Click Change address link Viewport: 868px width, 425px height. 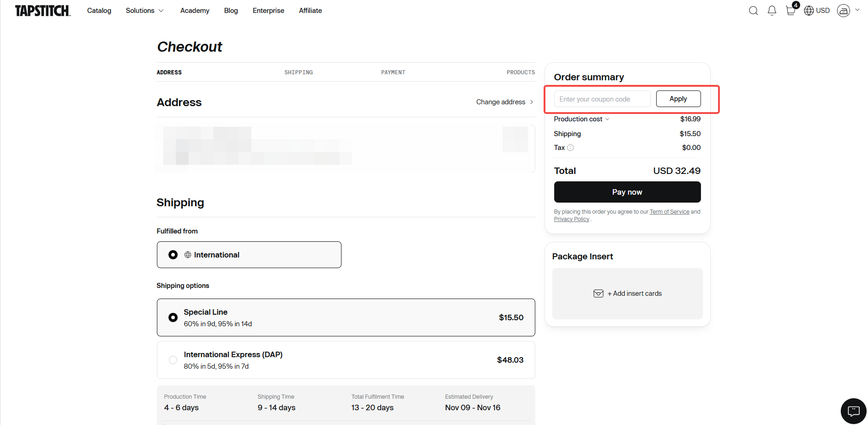[x=504, y=102]
